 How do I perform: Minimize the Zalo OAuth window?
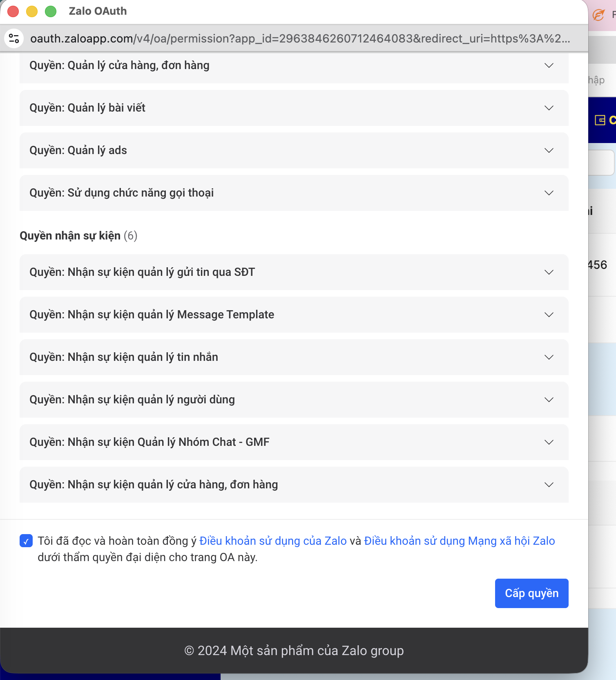(x=32, y=11)
